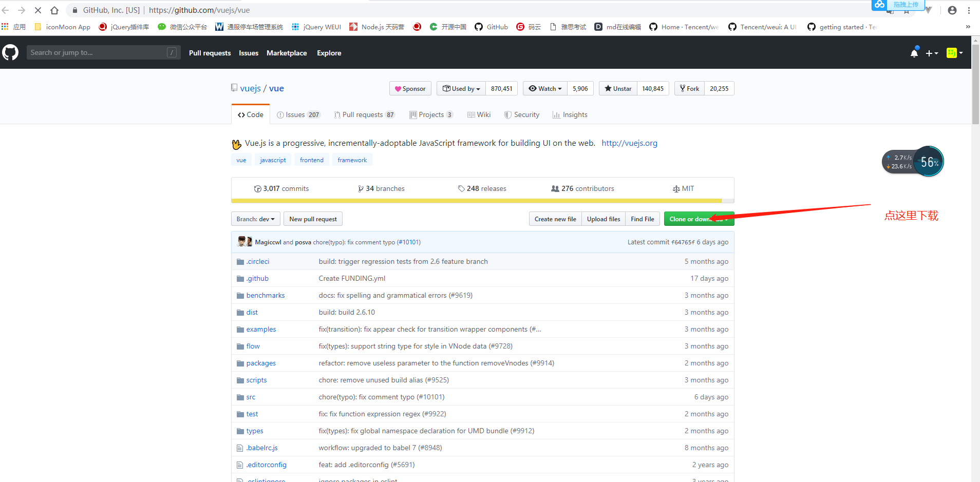View 34 branches
The image size is (980, 482).
381,188
